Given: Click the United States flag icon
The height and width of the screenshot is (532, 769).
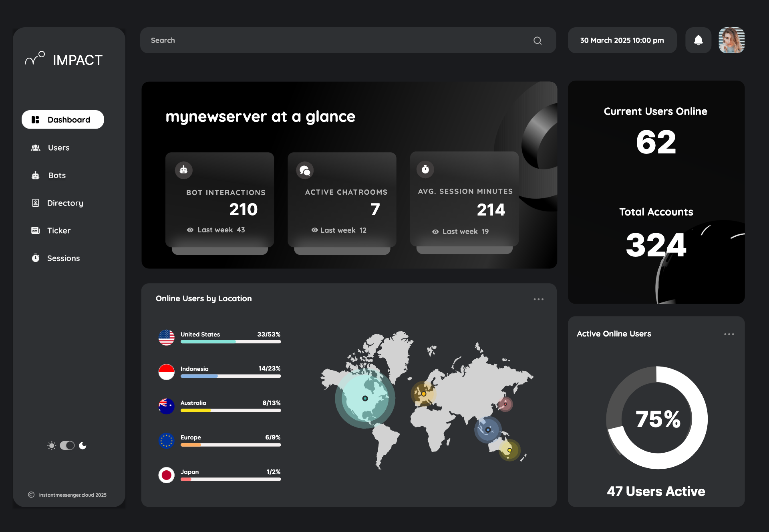Looking at the screenshot, I should [x=166, y=337].
